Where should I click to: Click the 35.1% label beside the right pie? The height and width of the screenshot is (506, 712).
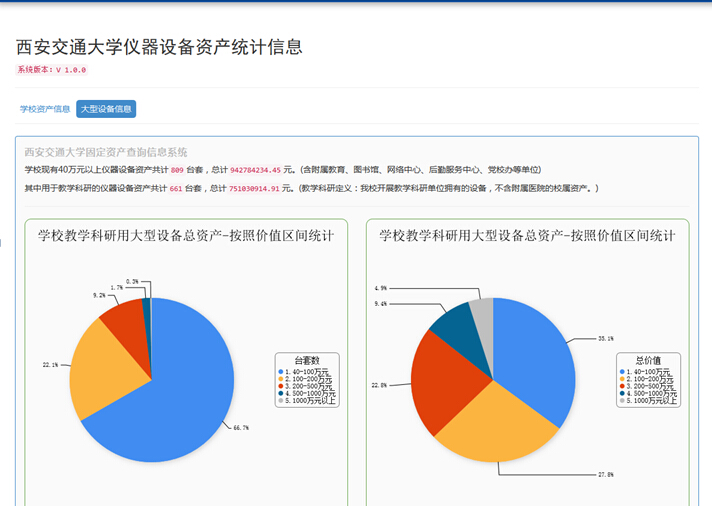606,338
